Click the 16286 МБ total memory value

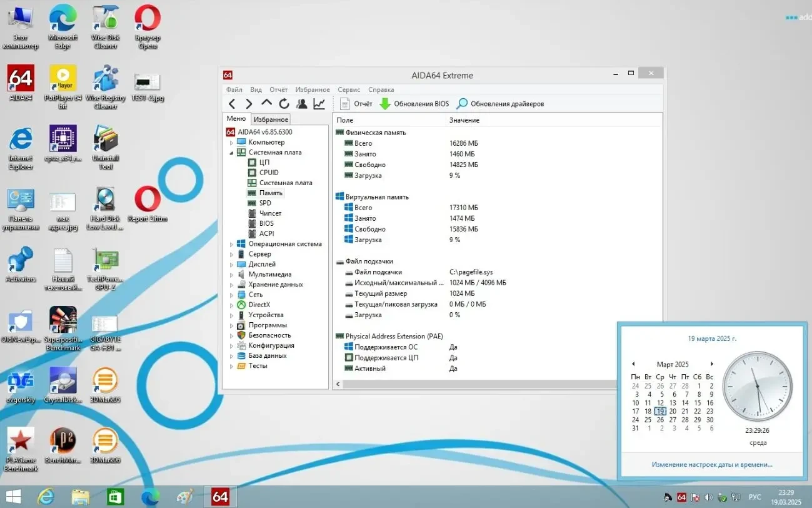point(463,143)
